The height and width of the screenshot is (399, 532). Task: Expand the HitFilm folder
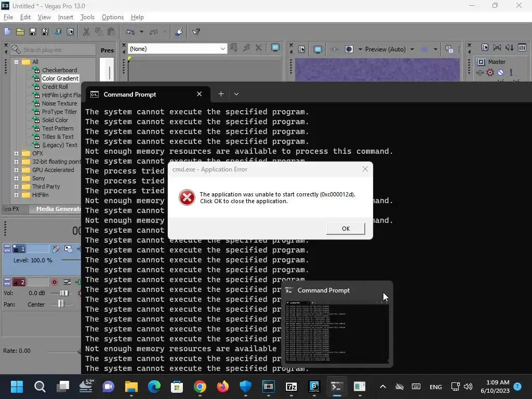(x=16, y=195)
